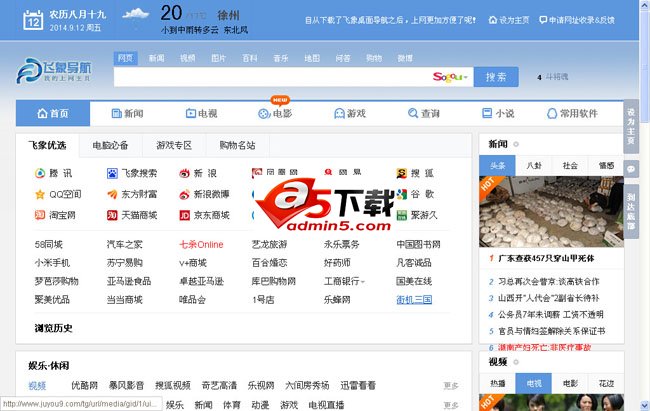Select the 网页 search category
This screenshot has height=411, width=650.
[125, 58]
